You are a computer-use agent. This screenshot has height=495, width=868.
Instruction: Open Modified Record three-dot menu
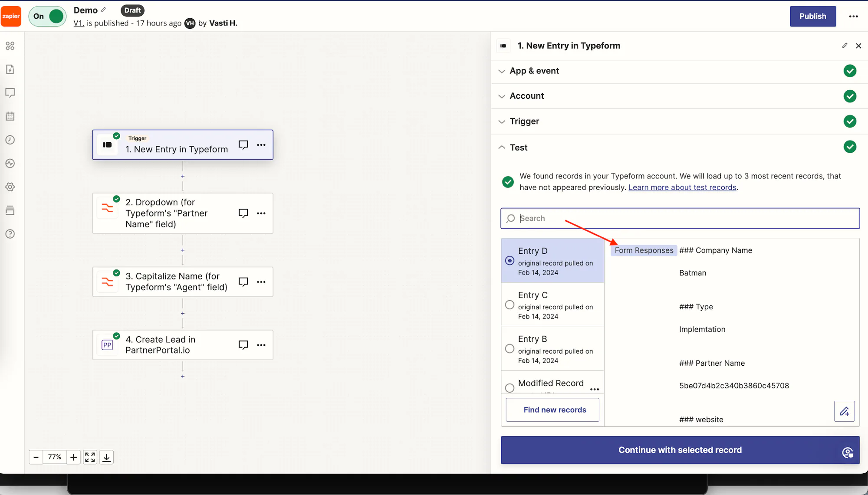tap(594, 389)
